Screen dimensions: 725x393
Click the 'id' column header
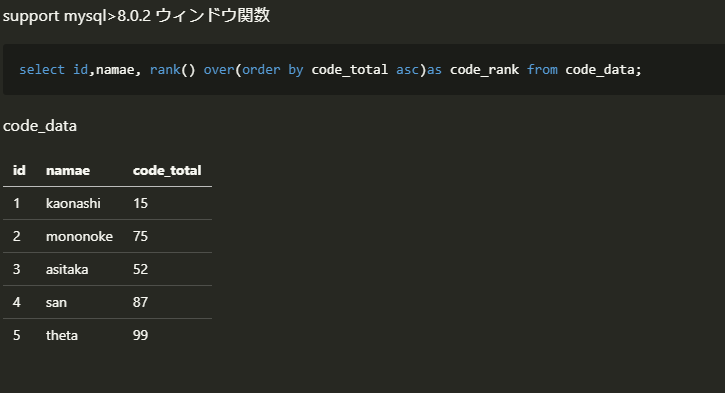[19, 171]
